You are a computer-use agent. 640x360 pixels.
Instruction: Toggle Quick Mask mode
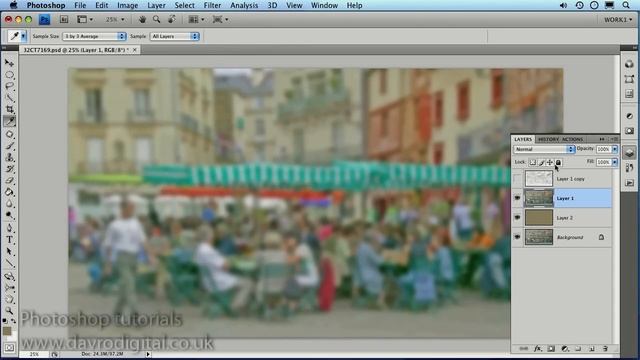pyautogui.click(x=9, y=348)
